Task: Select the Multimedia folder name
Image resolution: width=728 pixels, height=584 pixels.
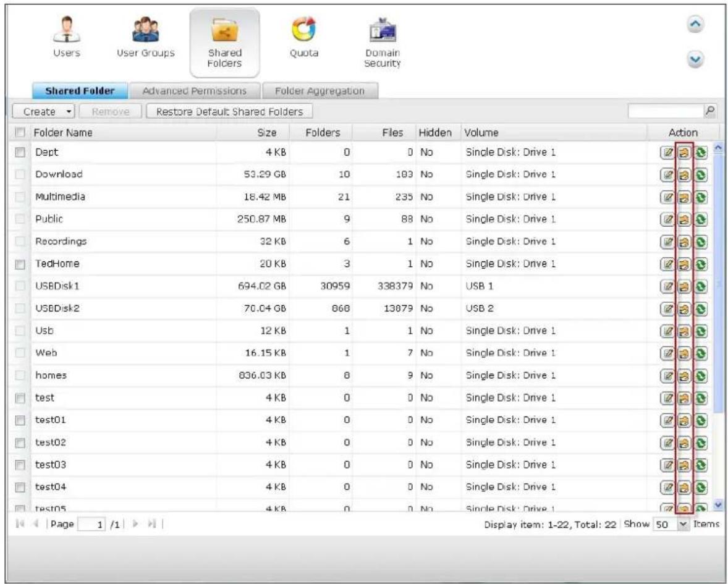Action: (61, 197)
